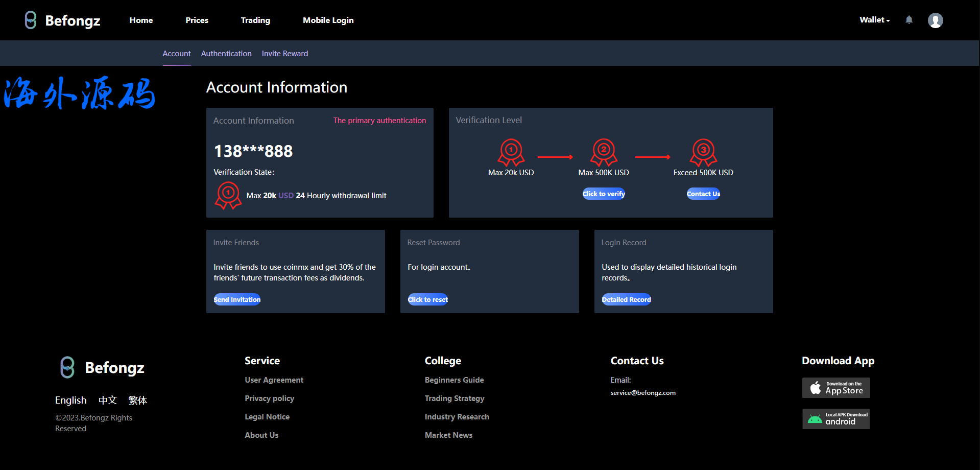980x470 pixels.
Task: Click the Detailed Record button
Action: (x=626, y=299)
